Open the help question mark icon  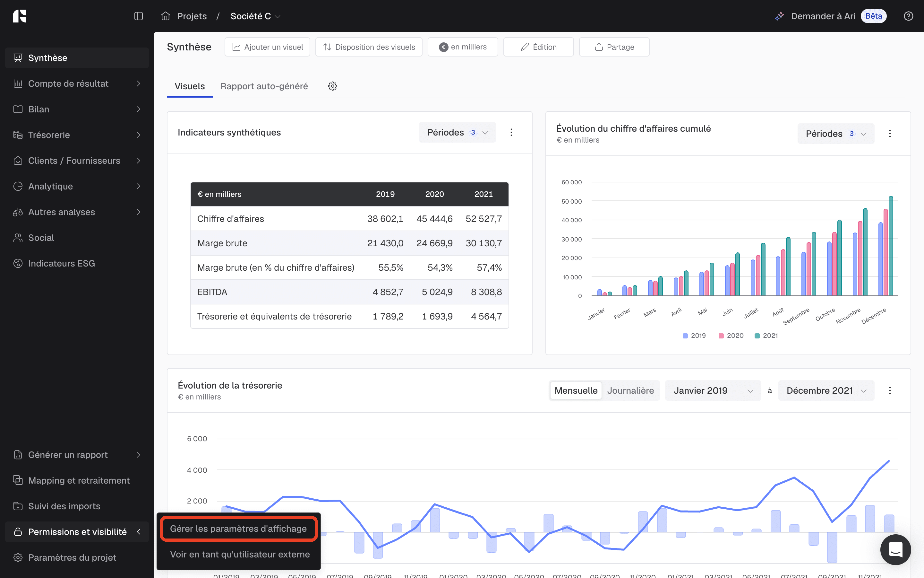tap(908, 16)
